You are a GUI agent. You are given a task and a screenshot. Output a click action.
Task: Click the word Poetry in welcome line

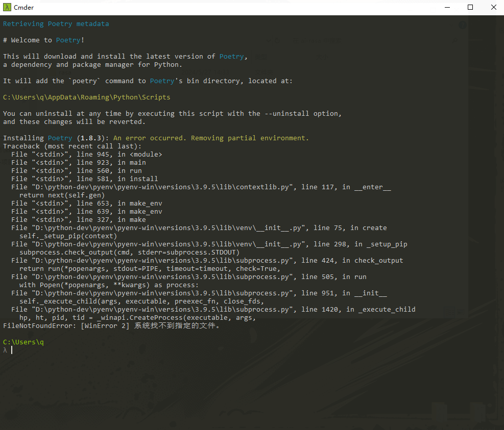tap(68, 40)
